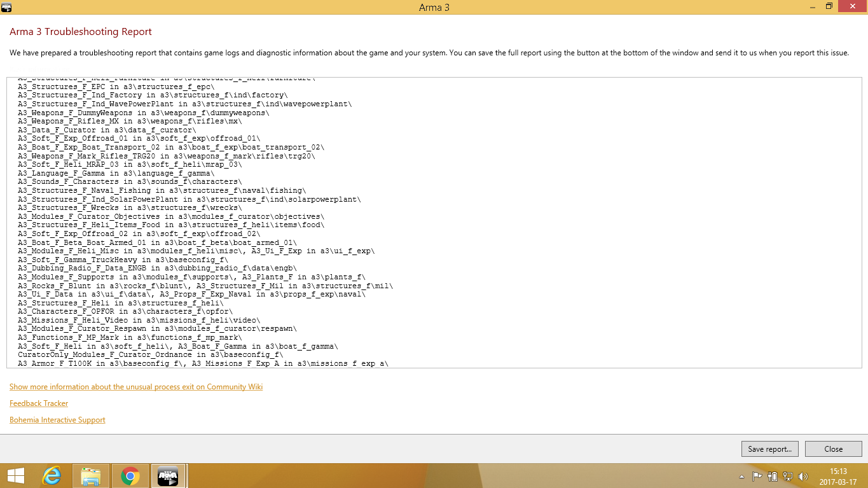Restore down the Arma 3 window

click(829, 6)
